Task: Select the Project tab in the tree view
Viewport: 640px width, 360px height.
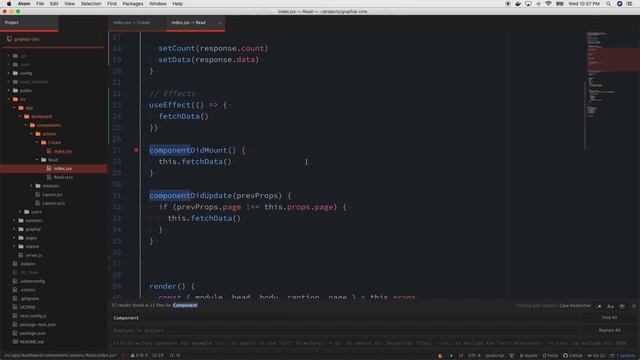Action: tap(29, 22)
